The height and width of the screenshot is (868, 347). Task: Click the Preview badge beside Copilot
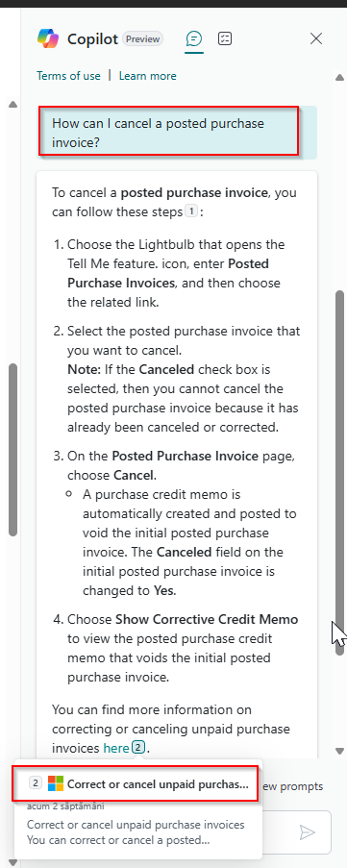click(x=143, y=39)
